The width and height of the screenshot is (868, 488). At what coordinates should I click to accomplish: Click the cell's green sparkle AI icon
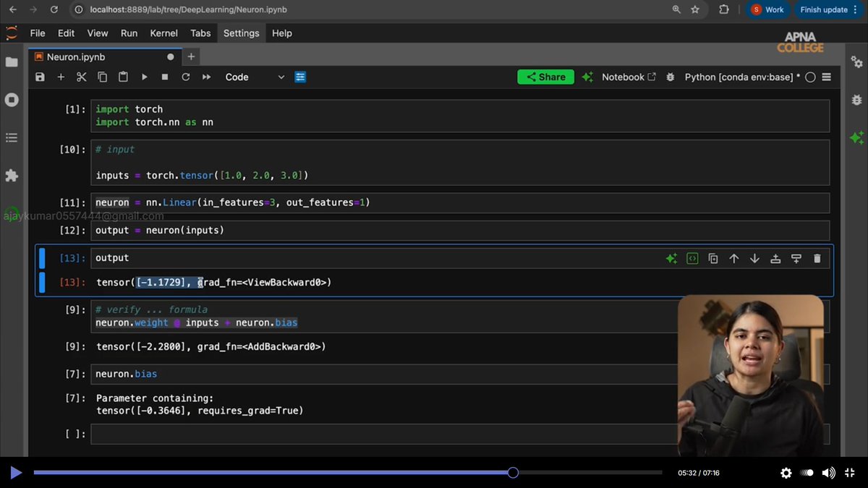click(x=671, y=258)
